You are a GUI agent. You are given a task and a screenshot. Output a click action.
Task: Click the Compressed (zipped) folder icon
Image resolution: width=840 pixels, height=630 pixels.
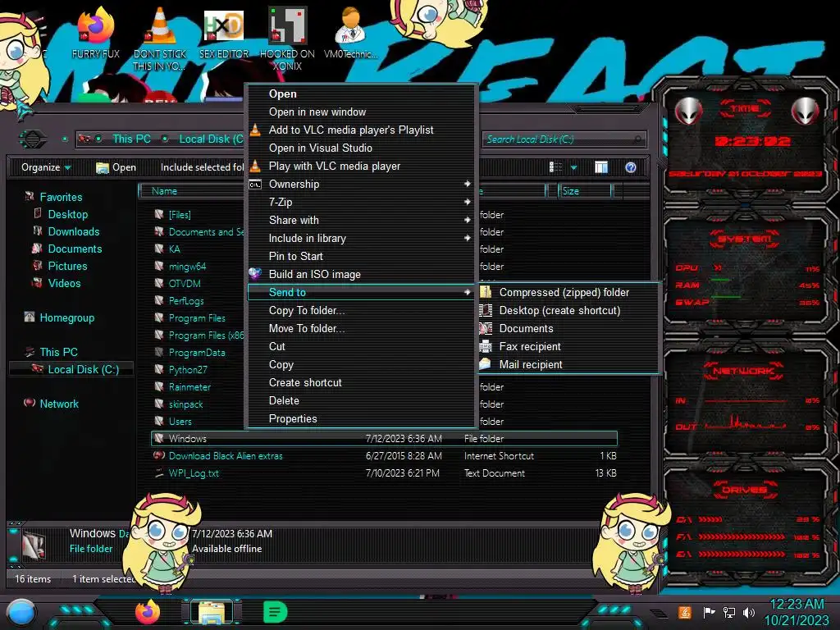pos(486,292)
